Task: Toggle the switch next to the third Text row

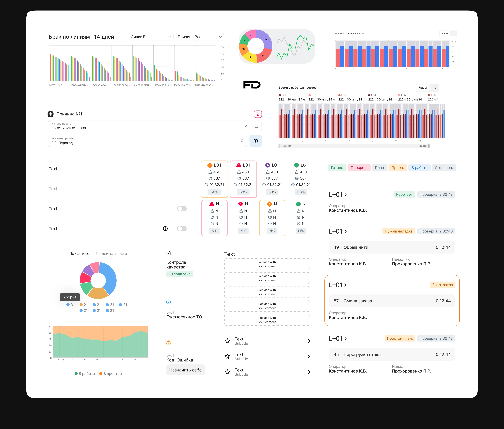Action: pyautogui.click(x=182, y=208)
